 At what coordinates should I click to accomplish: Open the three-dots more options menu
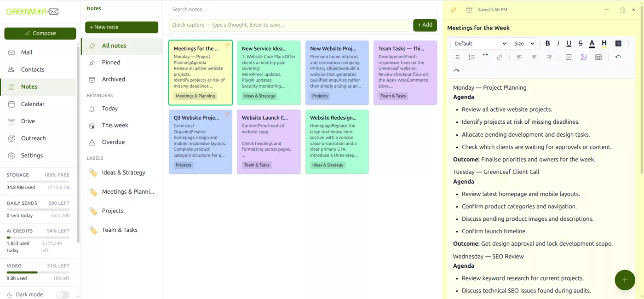[x=607, y=10]
